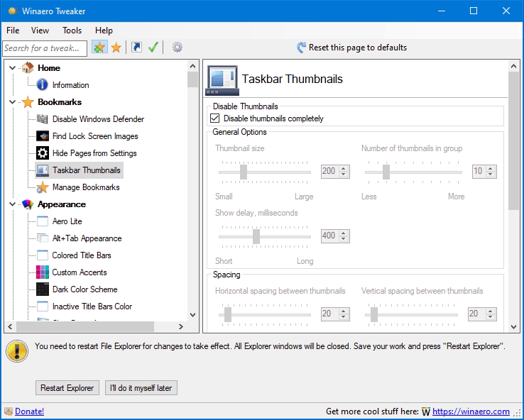
Task: Open bookmarks via the orange star toolbar icon
Action: coord(116,48)
